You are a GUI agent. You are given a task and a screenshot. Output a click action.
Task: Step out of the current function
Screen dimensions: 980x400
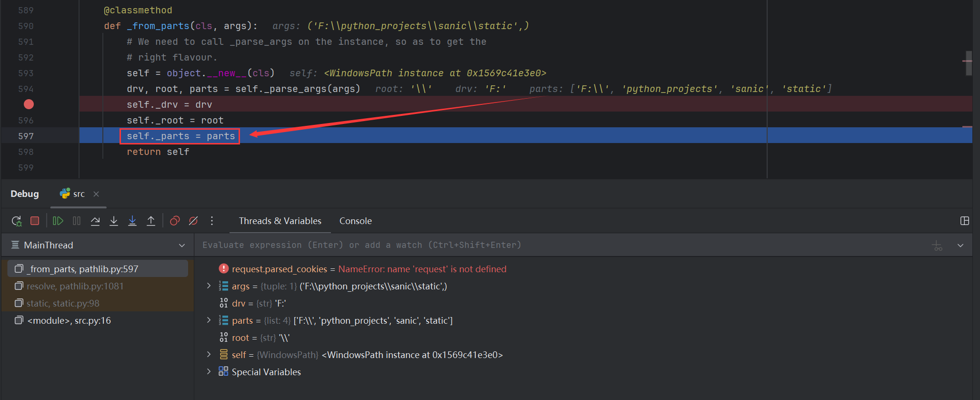coord(151,221)
